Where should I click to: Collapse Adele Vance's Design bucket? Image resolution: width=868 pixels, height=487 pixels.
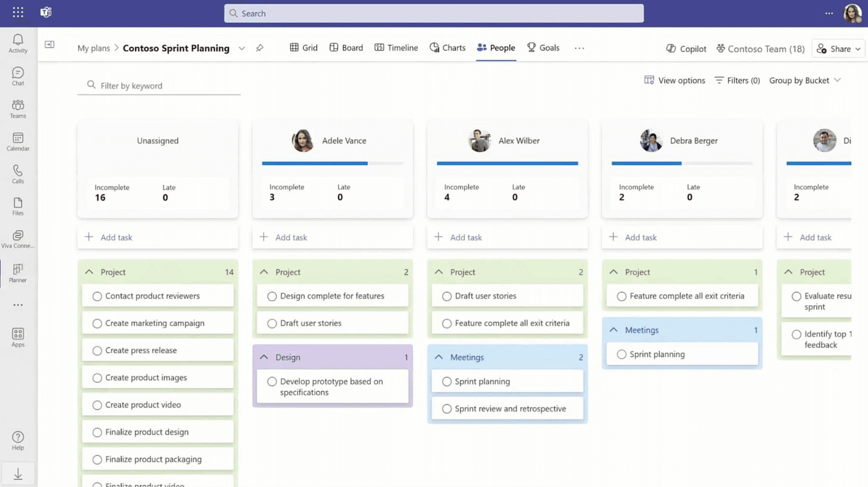point(264,357)
